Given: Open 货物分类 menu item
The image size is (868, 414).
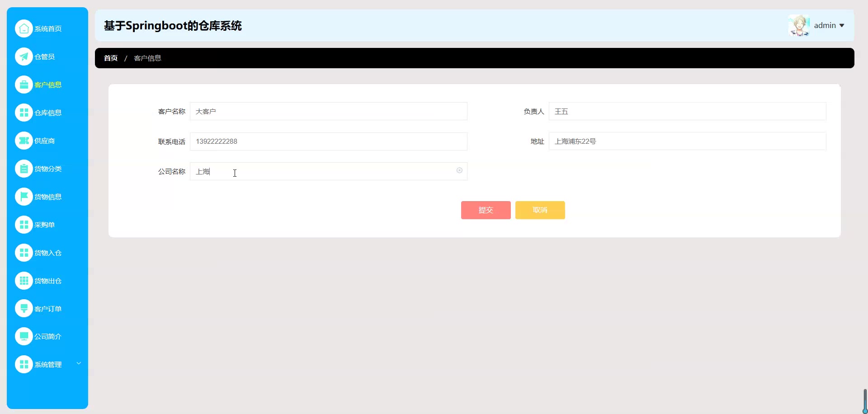Looking at the screenshot, I should 48,169.
